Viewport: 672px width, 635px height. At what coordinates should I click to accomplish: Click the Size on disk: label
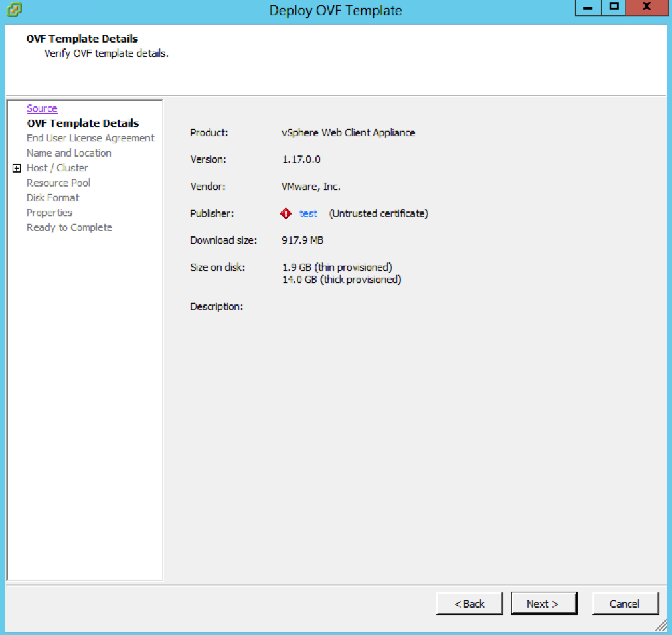coord(217,268)
